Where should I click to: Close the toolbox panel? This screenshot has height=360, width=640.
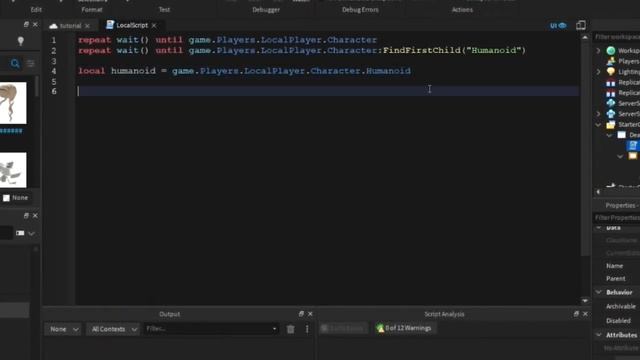coord(35,24)
